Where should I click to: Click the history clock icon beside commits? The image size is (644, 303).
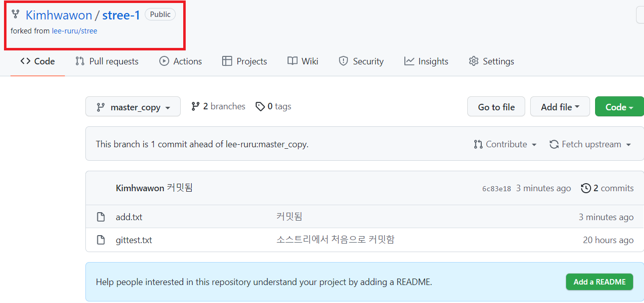[x=586, y=188]
